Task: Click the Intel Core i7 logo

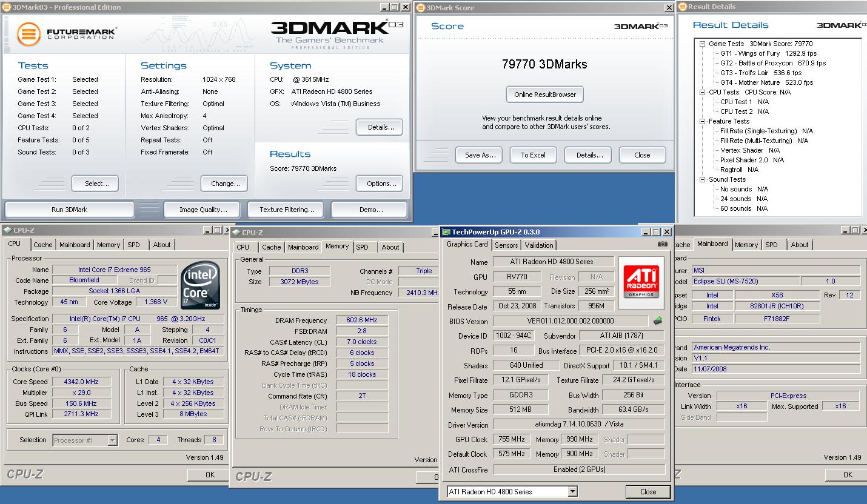Action: [201, 285]
